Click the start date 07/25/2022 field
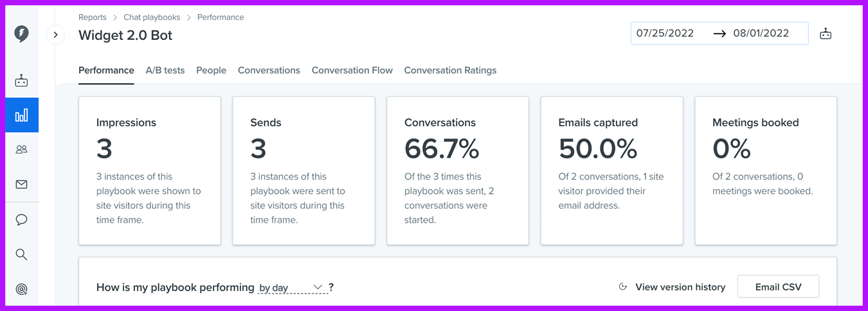868x311 pixels. (x=665, y=33)
